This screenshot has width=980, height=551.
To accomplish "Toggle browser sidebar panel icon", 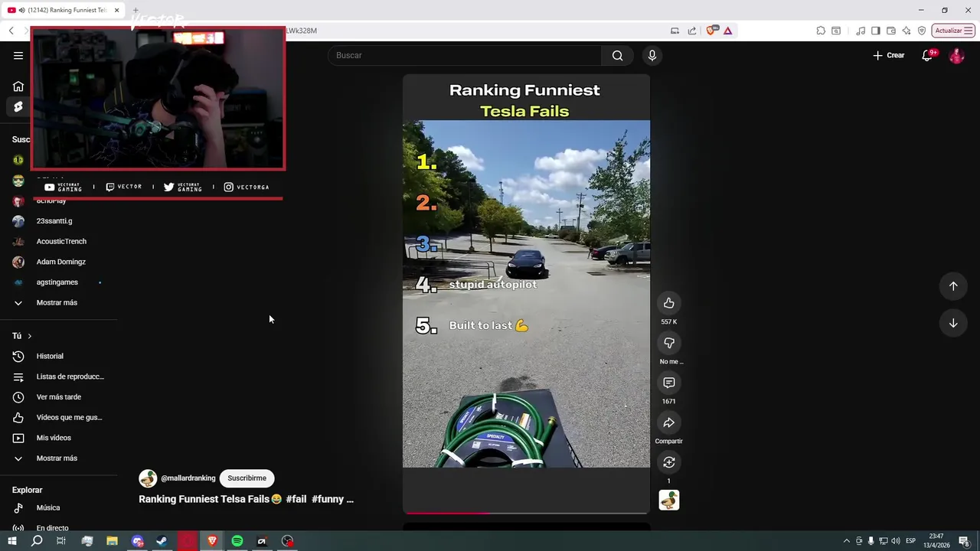I will click(x=876, y=31).
